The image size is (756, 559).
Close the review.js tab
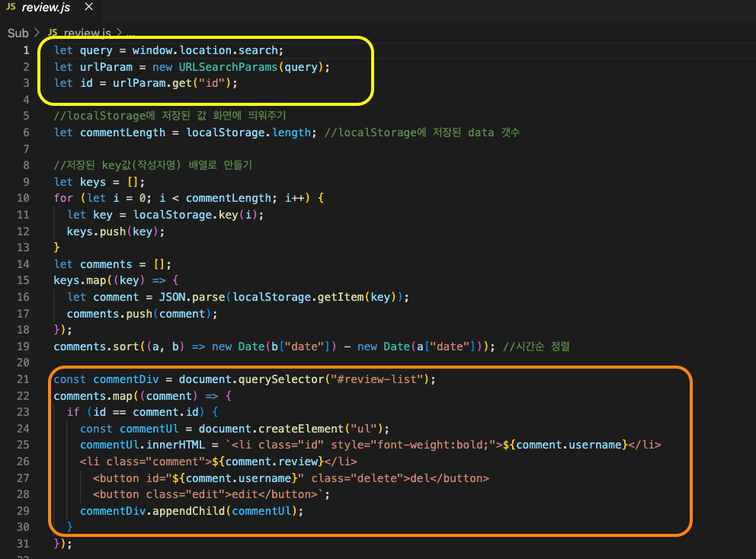(x=88, y=7)
